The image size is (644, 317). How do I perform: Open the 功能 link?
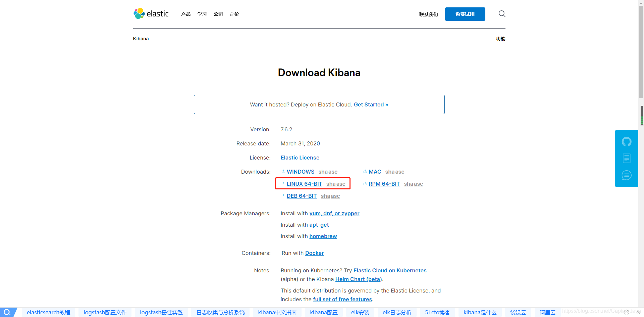point(500,39)
